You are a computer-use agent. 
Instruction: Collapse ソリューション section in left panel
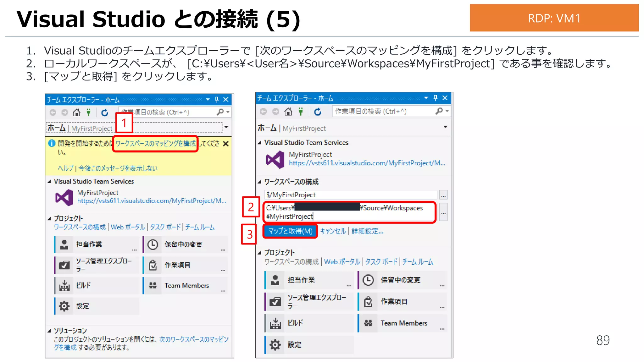[x=49, y=331]
